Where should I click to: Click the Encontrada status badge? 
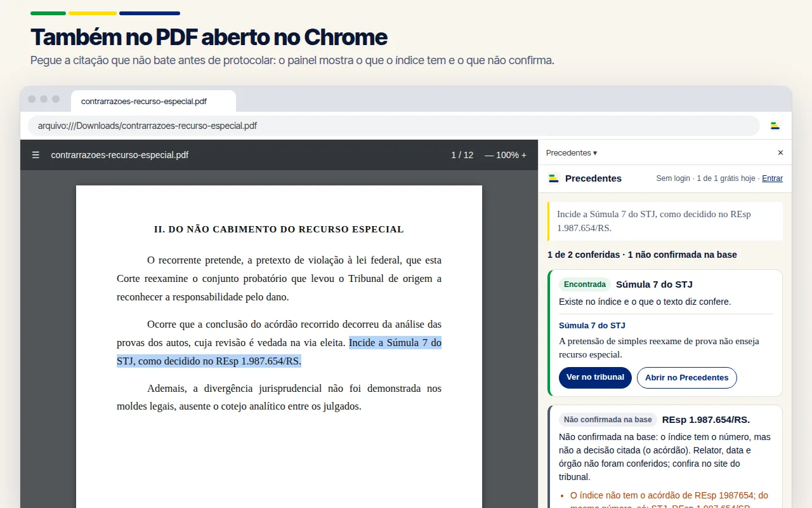[x=585, y=284]
